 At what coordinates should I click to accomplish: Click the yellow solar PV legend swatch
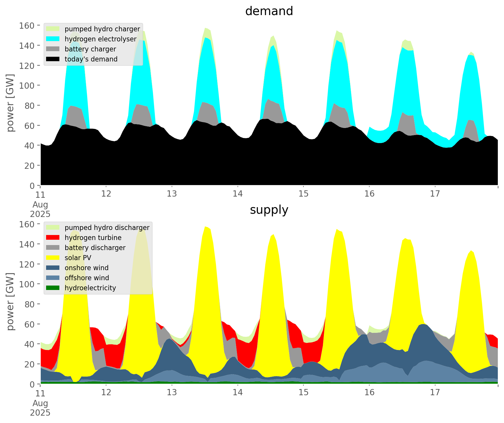[53, 258]
